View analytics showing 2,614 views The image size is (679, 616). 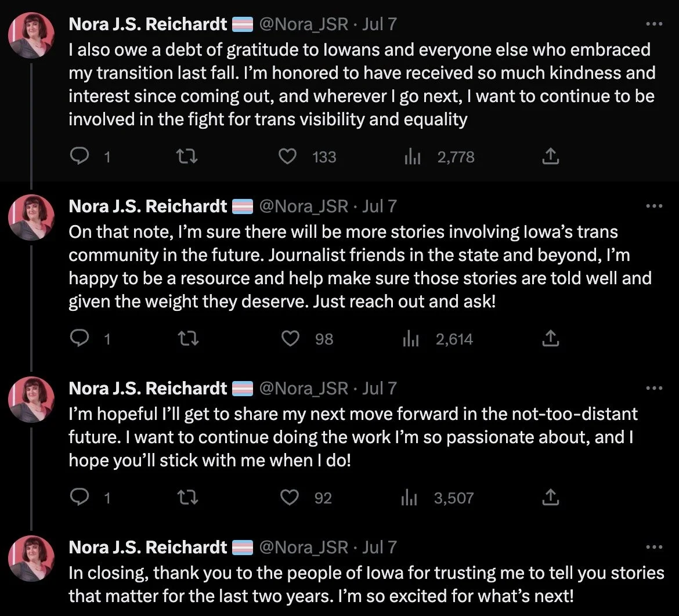click(x=410, y=339)
